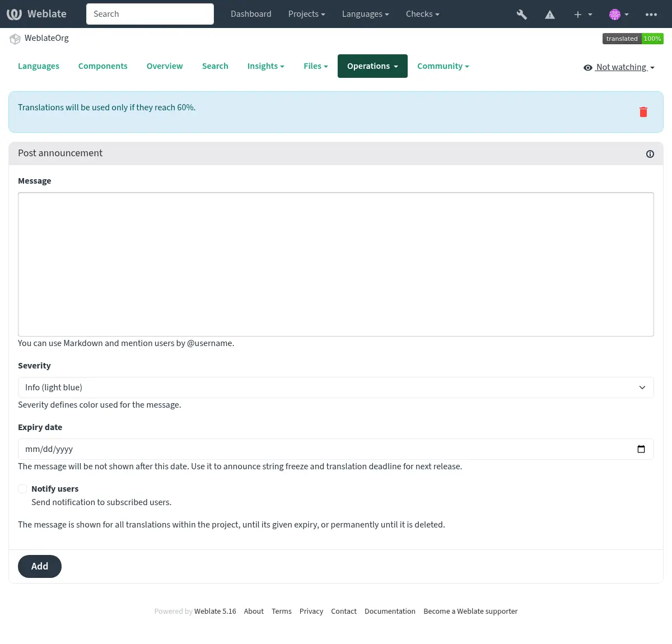The image size is (672, 644).
Task: Open the Dashboard menu item
Action: tap(250, 14)
